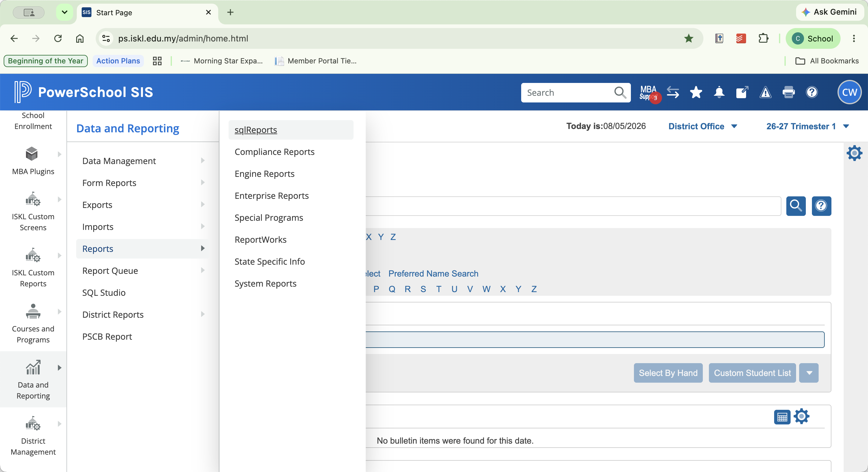
Task: Select Compliance Reports menu item
Action: (x=275, y=152)
